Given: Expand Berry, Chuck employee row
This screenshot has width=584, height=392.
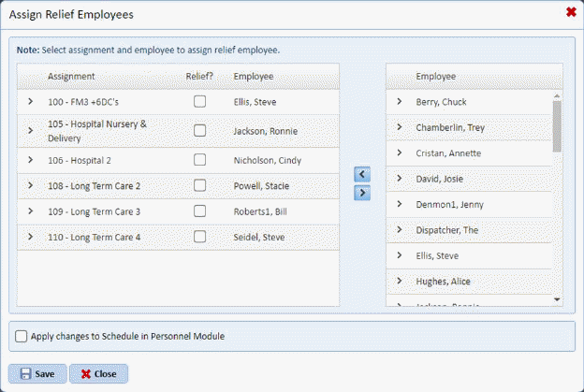Looking at the screenshot, I should pos(399,102).
